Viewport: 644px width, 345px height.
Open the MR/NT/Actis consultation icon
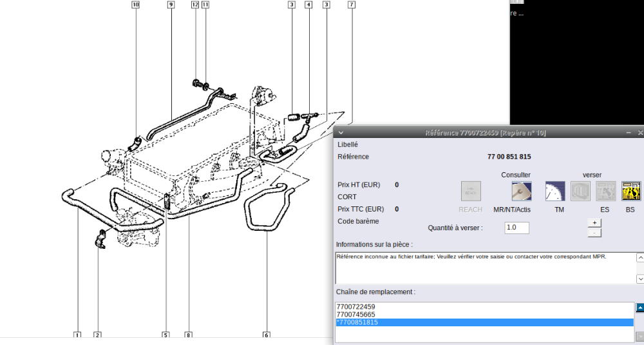pyautogui.click(x=521, y=191)
